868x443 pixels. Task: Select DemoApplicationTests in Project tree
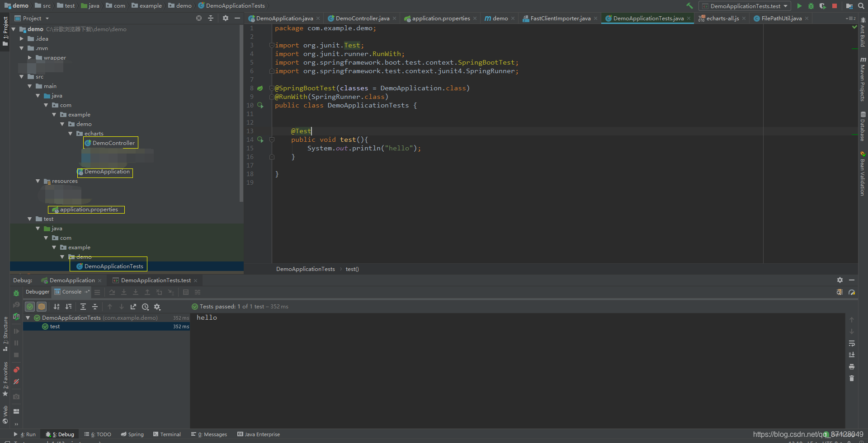pos(113,266)
